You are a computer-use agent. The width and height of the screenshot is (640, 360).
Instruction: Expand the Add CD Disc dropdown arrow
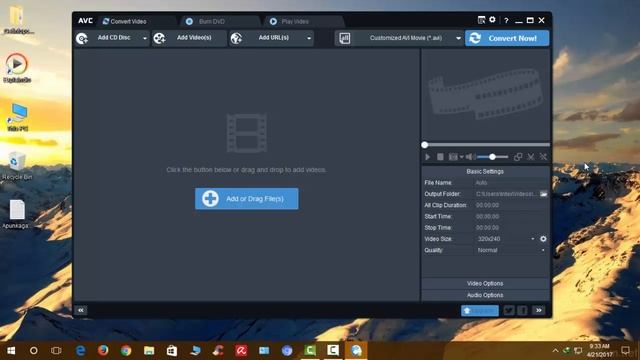(145, 38)
